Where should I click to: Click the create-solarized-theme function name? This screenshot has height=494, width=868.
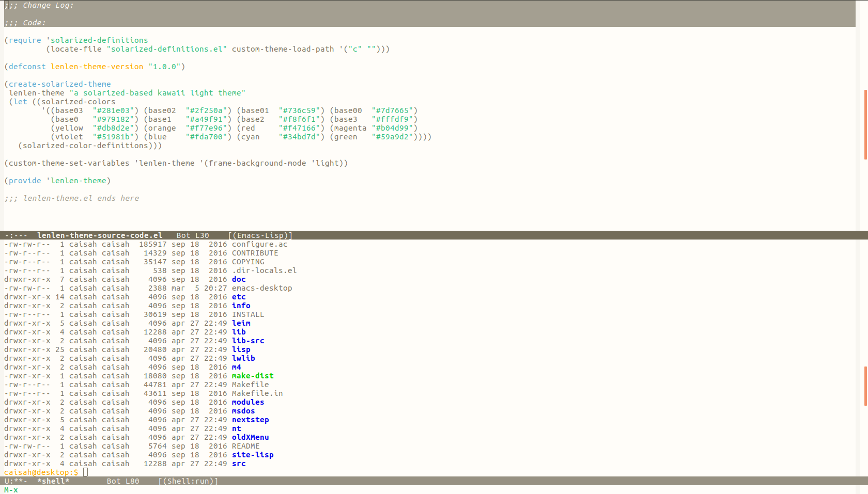tap(59, 84)
